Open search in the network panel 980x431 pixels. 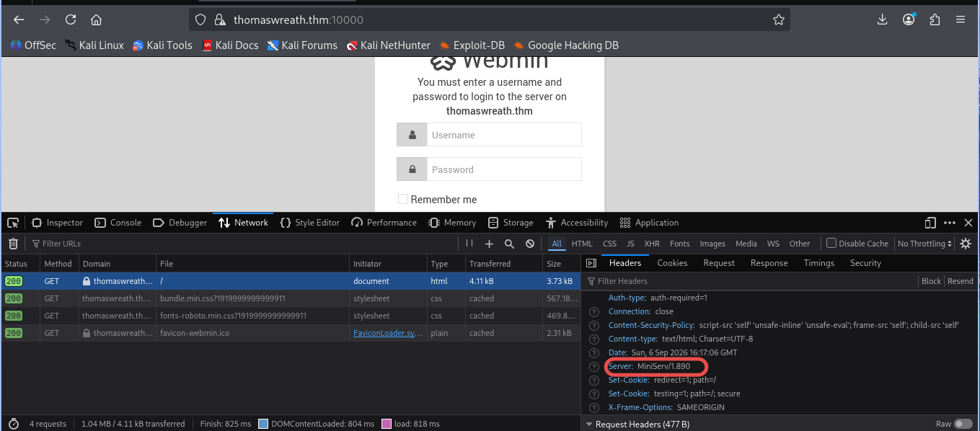point(509,244)
